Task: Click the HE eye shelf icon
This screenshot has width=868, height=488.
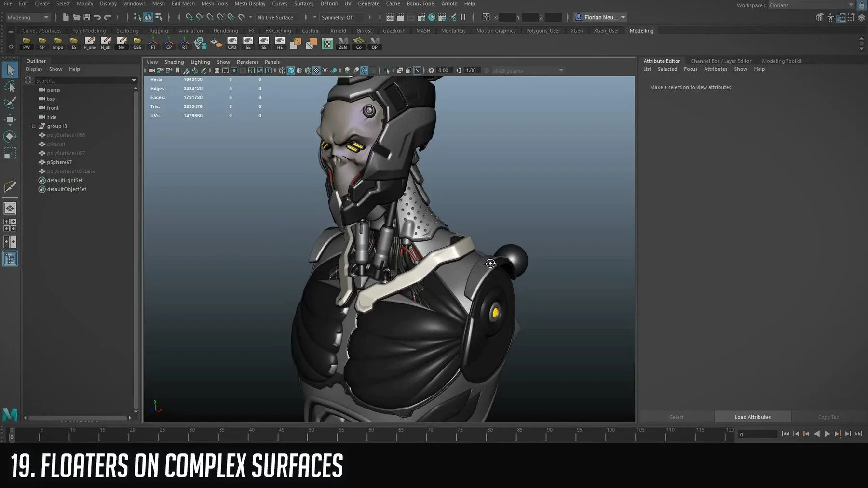Action: pyautogui.click(x=280, y=43)
